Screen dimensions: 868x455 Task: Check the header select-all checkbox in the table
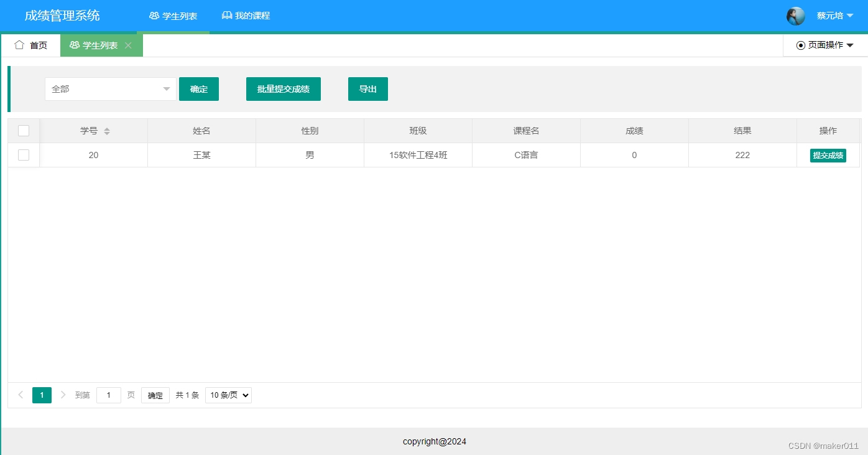[24, 131]
